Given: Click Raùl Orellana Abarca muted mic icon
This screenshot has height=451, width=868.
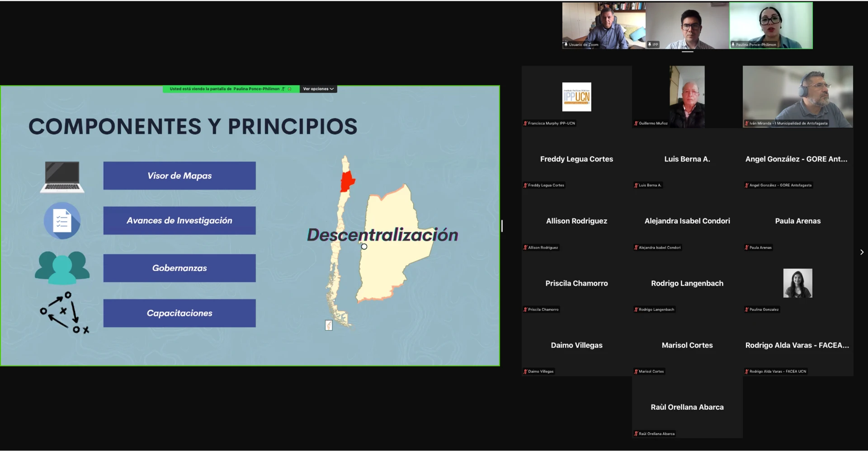Looking at the screenshot, I should point(636,434).
